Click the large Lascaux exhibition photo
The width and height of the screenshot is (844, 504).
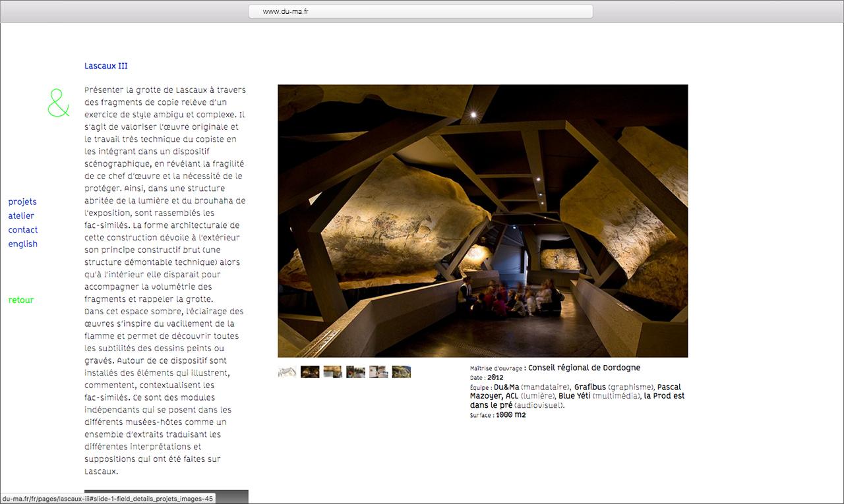pos(483,221)
